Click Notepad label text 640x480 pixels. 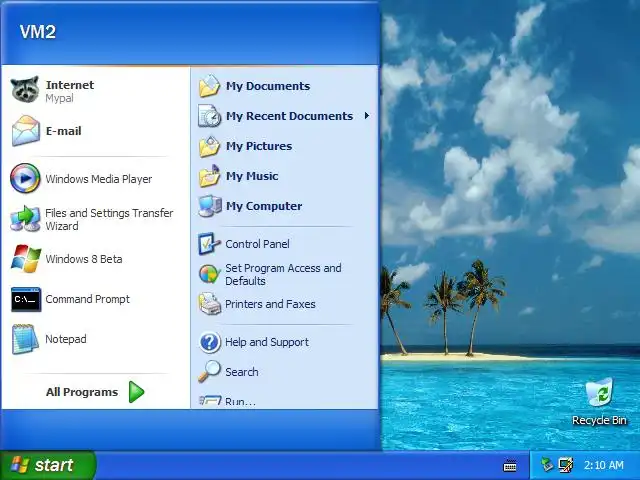(x=66, y=339)
